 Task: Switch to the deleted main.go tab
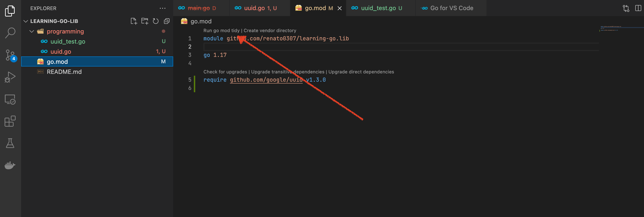(x=201, y=8)
